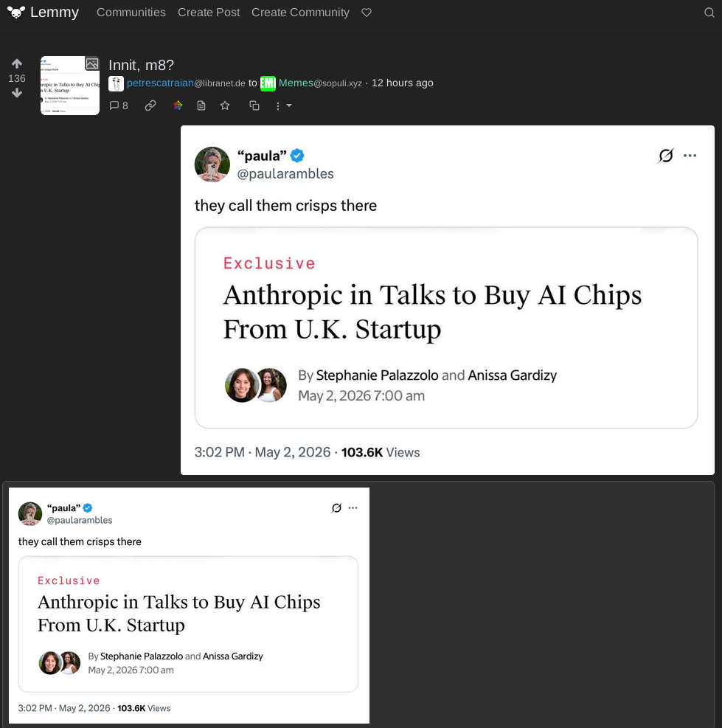Screen dimensions: 722x728
Task: Click the large expanded tweet image
Action: [447, 300]
